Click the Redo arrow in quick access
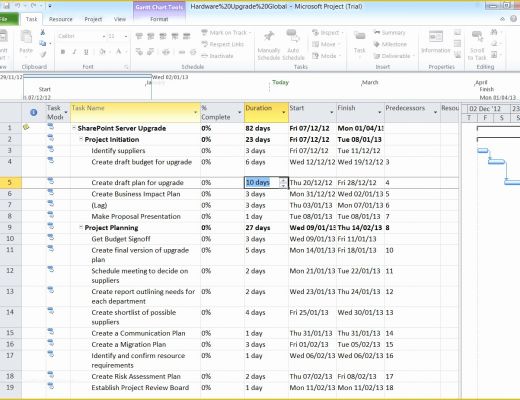The image size is (520, 400). [x=33, y=6]
